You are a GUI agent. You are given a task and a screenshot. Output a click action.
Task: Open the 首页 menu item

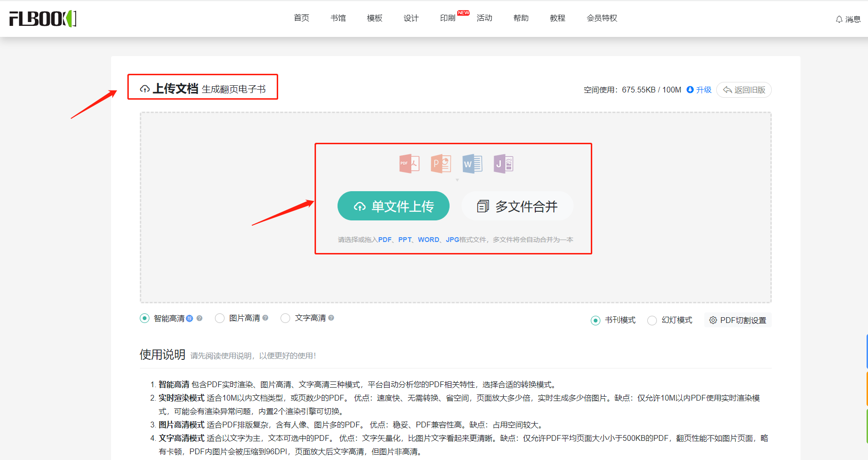pos(302,18)
